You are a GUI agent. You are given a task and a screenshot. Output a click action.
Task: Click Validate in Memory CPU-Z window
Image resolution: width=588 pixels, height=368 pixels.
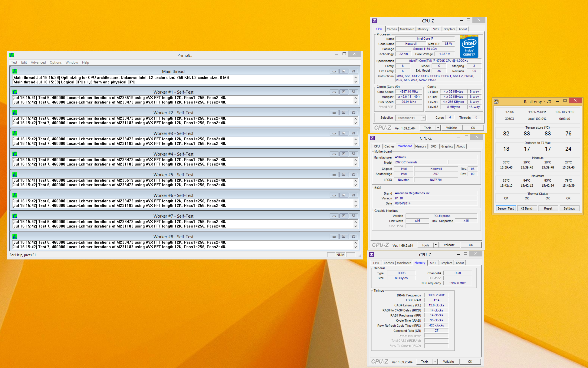click(x=448, y=361)
